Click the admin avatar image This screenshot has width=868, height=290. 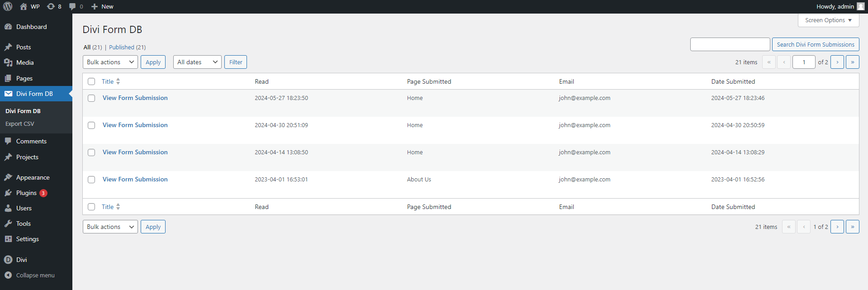coord(860,6)
